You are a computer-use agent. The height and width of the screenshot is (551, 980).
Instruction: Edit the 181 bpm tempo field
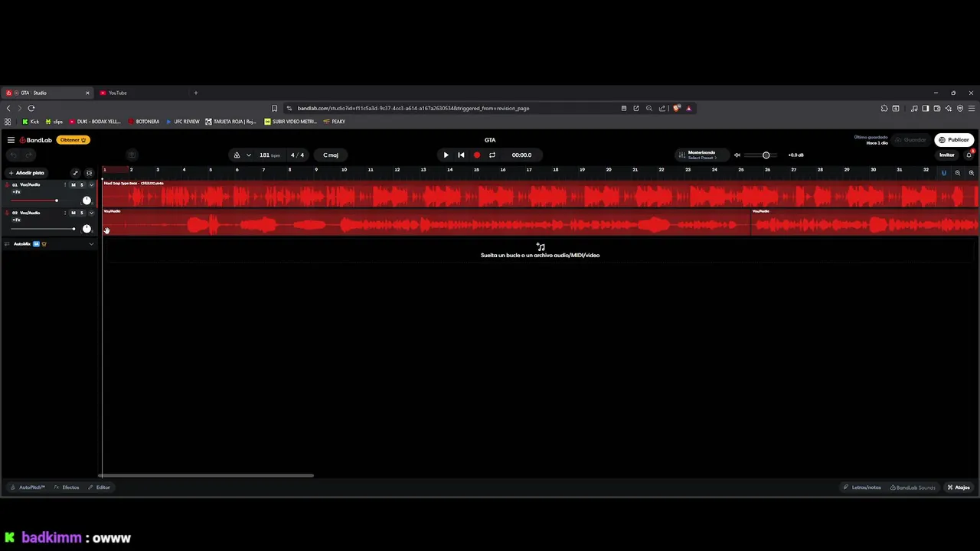[x=269, y=155]
